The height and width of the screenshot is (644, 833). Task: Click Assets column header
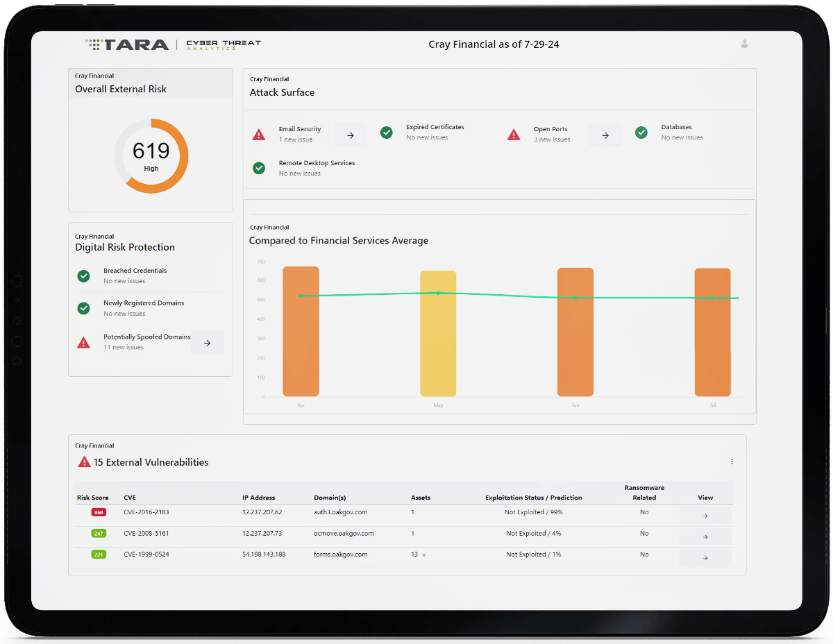point(421,498)
